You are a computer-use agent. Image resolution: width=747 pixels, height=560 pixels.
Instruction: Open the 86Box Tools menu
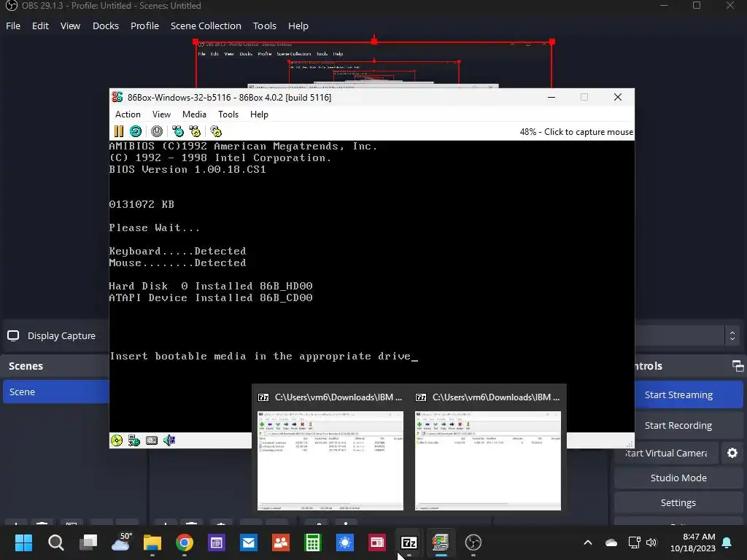(228, 114)
